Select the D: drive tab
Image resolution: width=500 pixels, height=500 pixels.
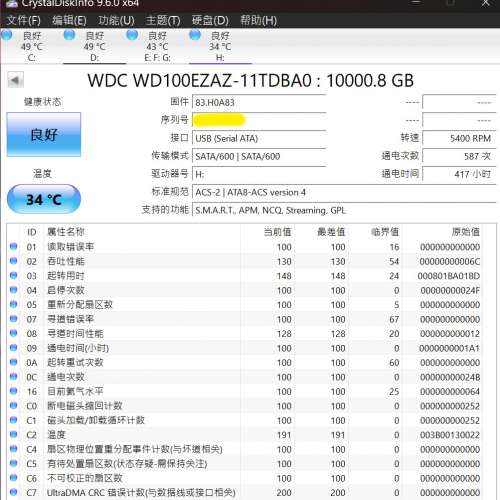click(x=94, y=46)
